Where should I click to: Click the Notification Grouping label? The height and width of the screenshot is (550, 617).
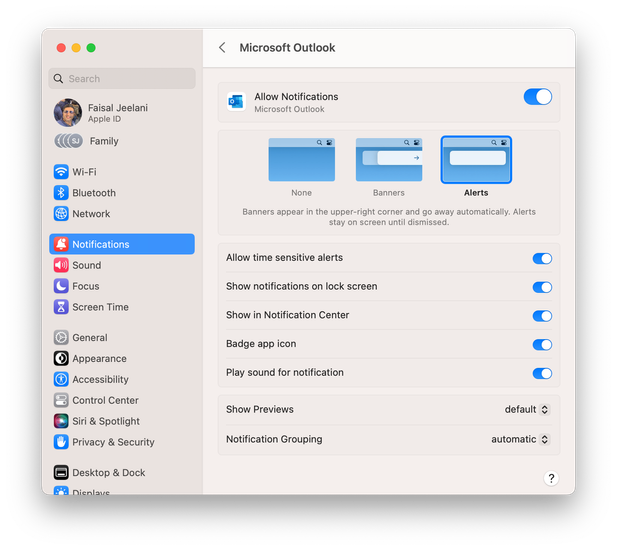tap(274, 439)
